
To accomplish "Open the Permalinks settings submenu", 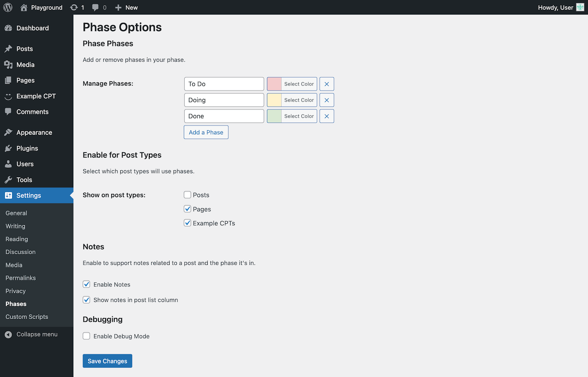I will (x=21, y=278).
